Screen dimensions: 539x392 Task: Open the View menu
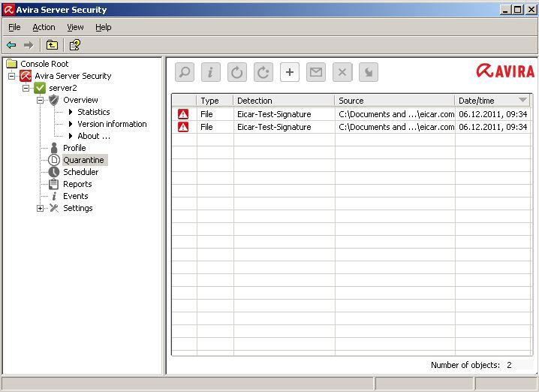click(x=75, y=27)
